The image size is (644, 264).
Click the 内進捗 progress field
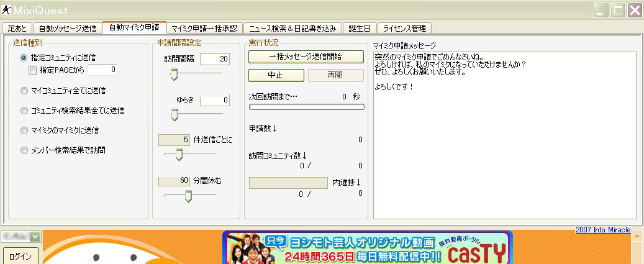(x=288, y=183)
